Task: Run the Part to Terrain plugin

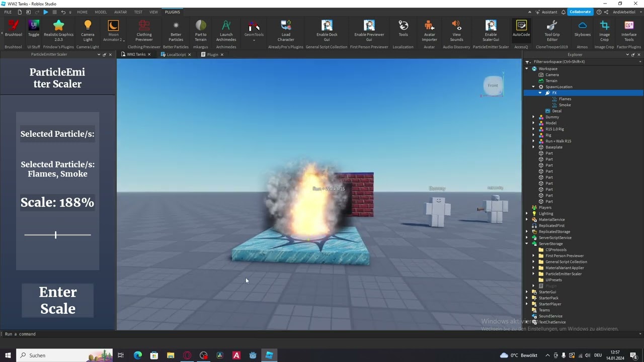Action: point(201,31)
